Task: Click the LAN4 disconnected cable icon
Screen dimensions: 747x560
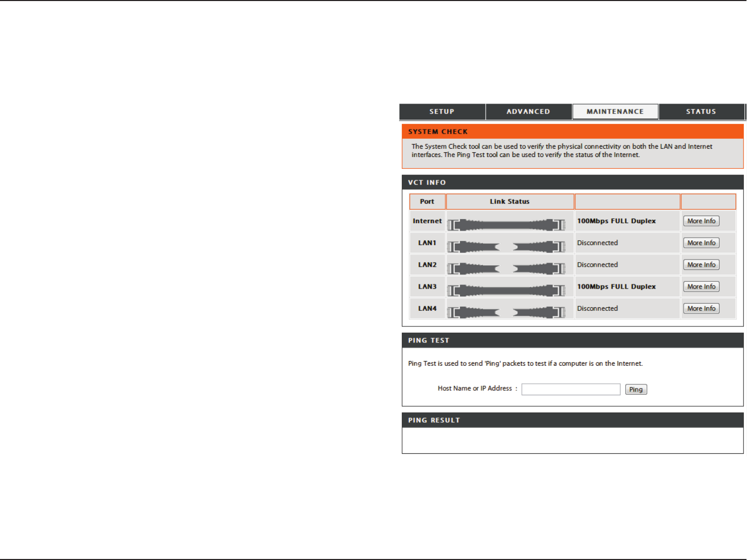Action: pyautogui.click(x=506, y=312)
